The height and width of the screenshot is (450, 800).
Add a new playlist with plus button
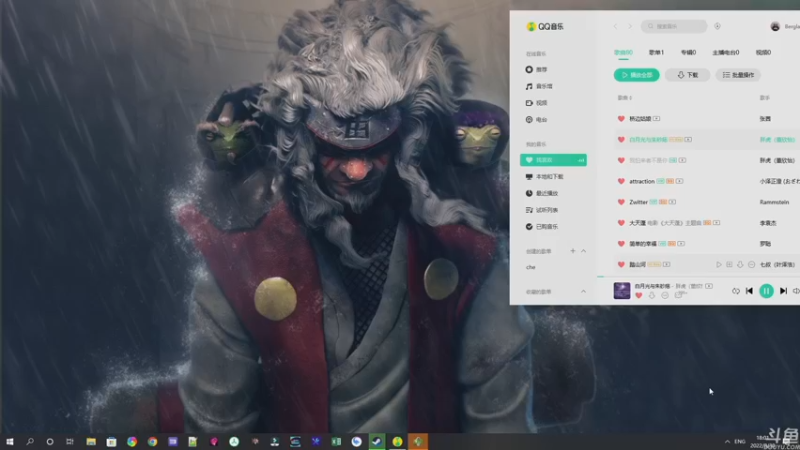[572, 251]
